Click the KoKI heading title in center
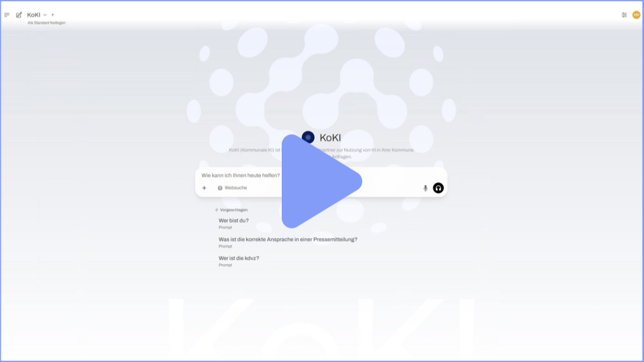Image resolution: width=644 pixels, height=362 pixels. pyautogui.click(x=330, y=137)
